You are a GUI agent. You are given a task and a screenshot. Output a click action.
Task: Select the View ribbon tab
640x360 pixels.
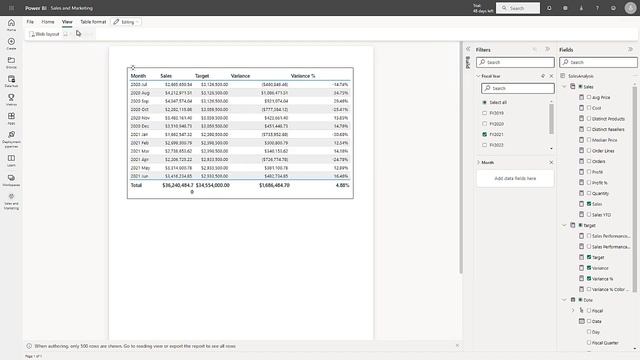pyautogui.click(x=67, y=22)
